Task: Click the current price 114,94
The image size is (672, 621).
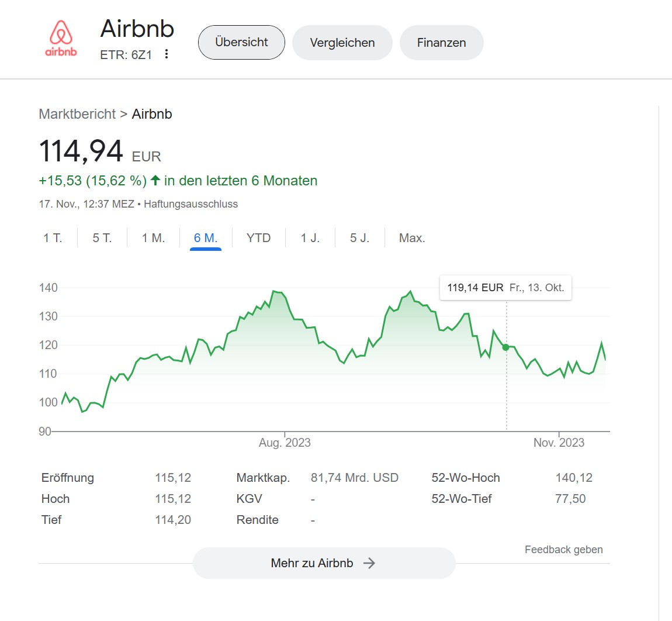Action: click(81, 151)
